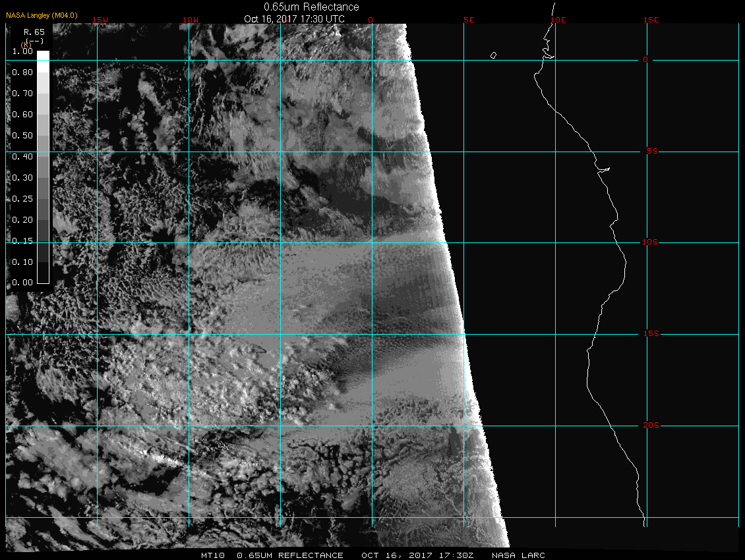
Task: Click the 0.40 value on reflectance scale
Action: point(22,157)
